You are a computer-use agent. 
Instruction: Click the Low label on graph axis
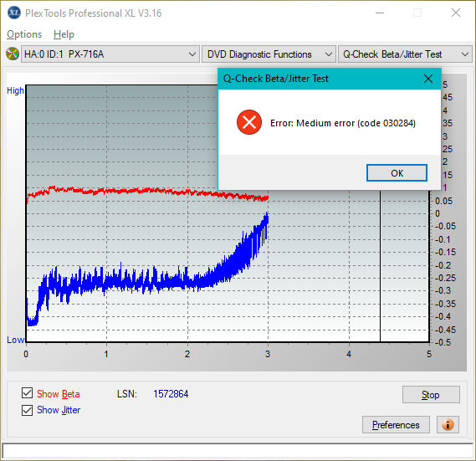pos(16,340)
